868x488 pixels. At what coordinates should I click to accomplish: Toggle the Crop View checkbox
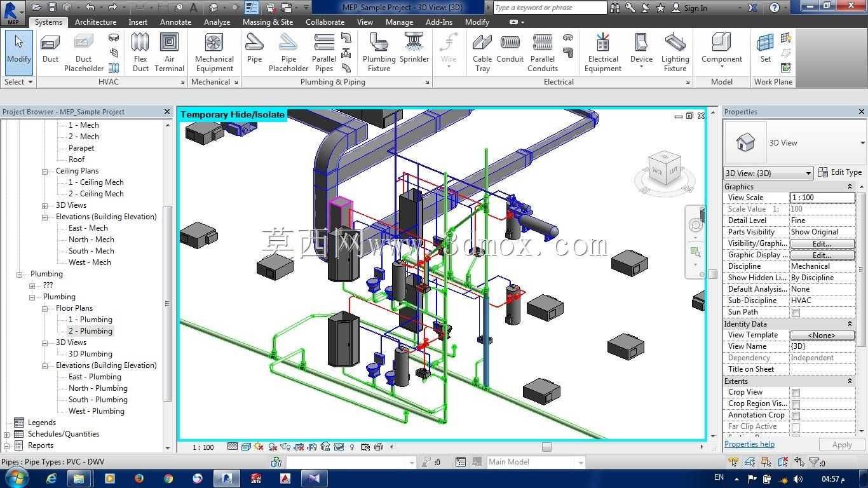(x=796, y=393)
